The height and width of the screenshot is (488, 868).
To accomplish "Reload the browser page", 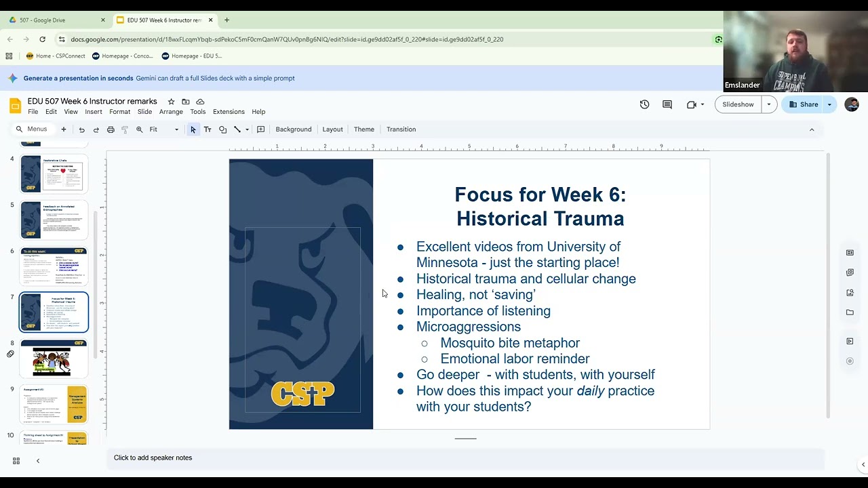I will (x=42, y=39).
